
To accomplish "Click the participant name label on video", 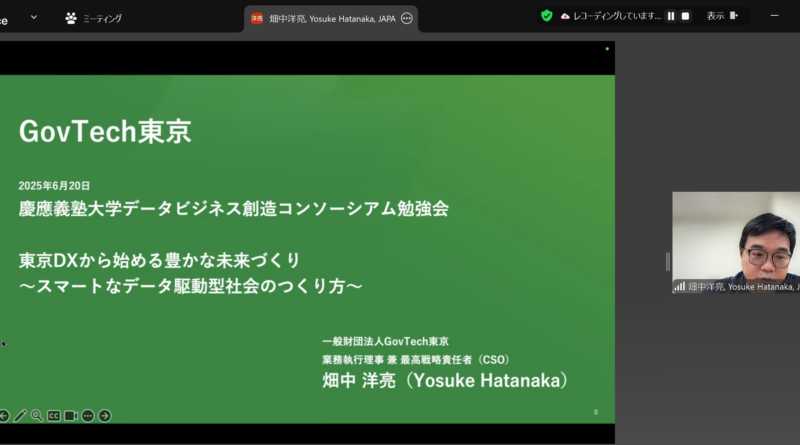I will (x=743, y=287).
